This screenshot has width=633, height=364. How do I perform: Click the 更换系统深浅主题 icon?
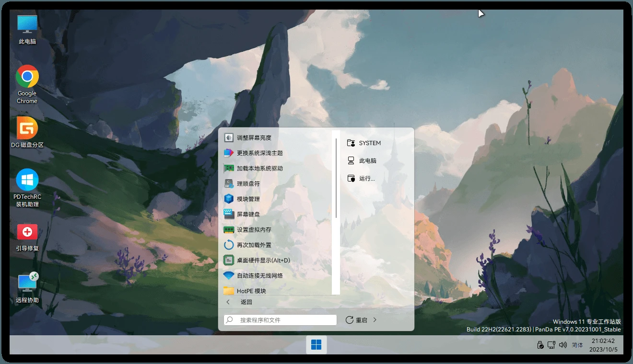[229, 153]
